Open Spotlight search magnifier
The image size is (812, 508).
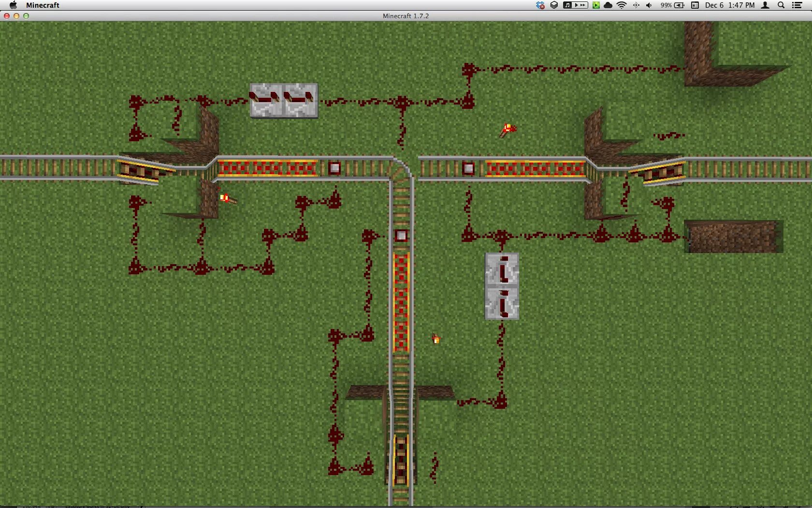pyautogui.click(x=781, y=5)
